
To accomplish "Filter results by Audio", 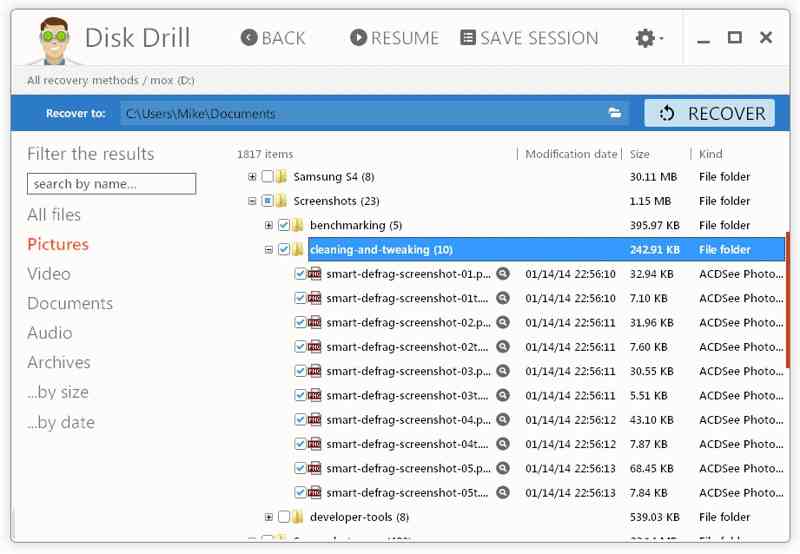I will (x=50, y=333).
